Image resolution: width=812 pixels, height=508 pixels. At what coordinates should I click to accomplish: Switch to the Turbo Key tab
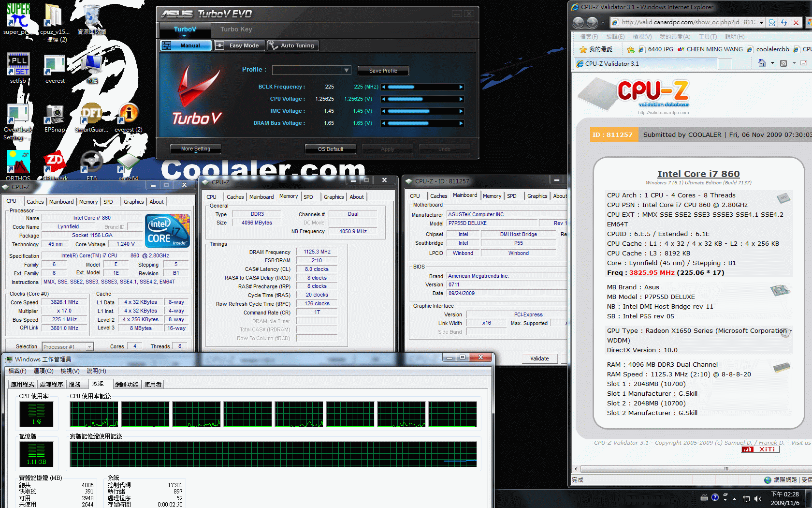(236, 30)
